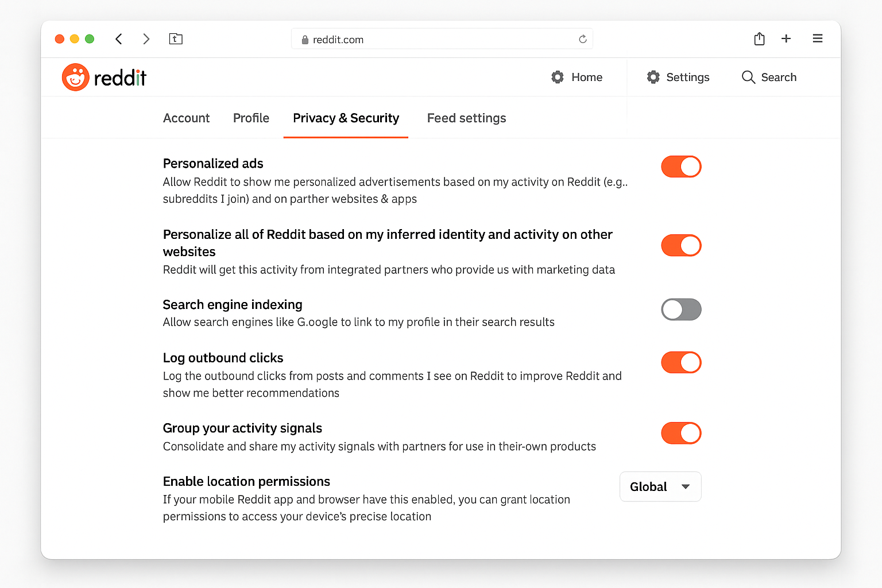Select the Profile tab
This screenshot has height=588, width=882.
251,118
